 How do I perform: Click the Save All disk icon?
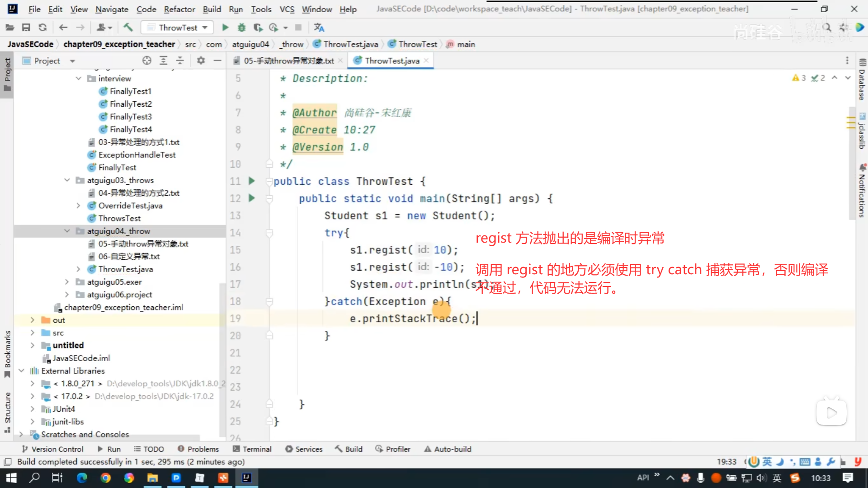click(26, 28)
